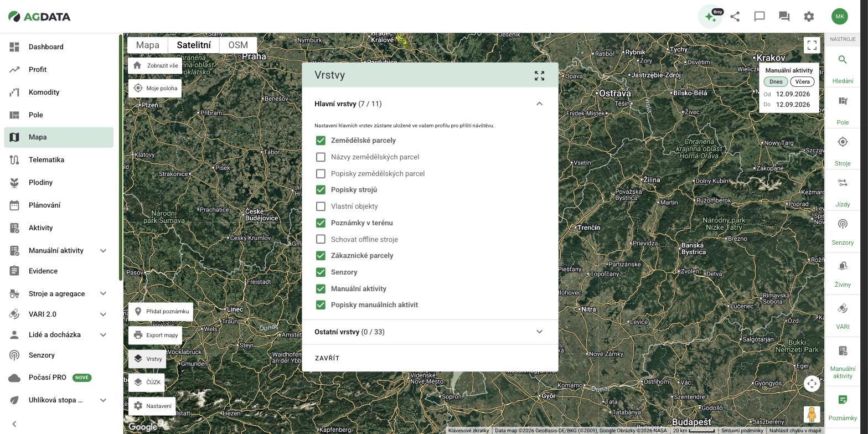Viewport: 868px width, 434px height.
Task: Uncheck the Zemědělské parcely layer
Action: (321, 141)
